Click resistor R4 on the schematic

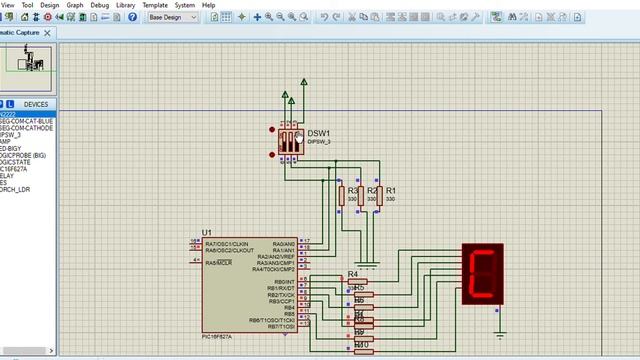pos(358,282)
